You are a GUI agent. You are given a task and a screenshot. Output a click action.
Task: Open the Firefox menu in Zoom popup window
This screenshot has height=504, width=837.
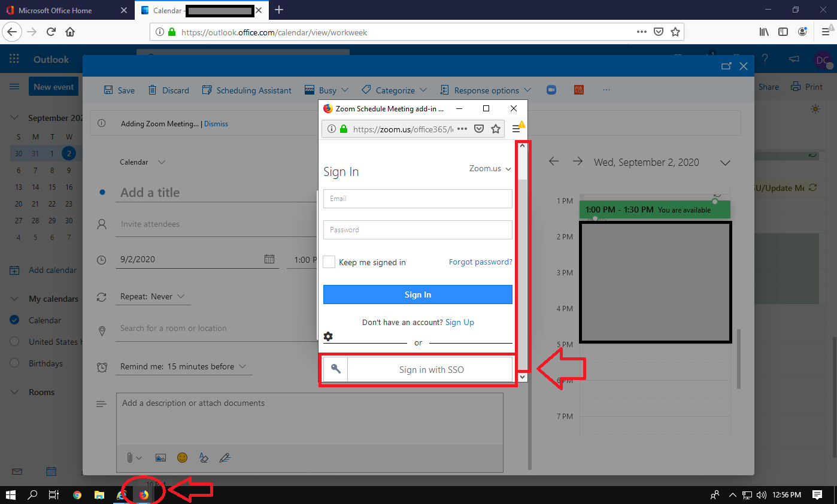516,129
